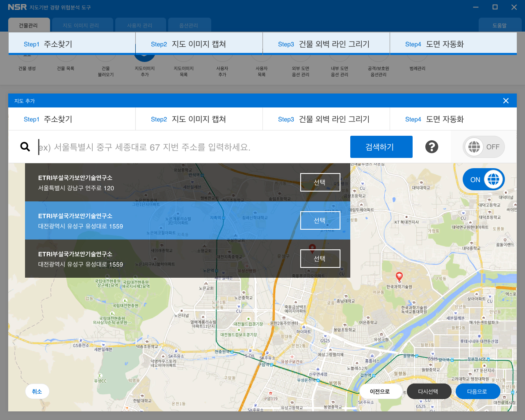The height and width of the screenshot is (420, 525).
Task: Click the 갑천역 station marker
Action: pos(374,375)
